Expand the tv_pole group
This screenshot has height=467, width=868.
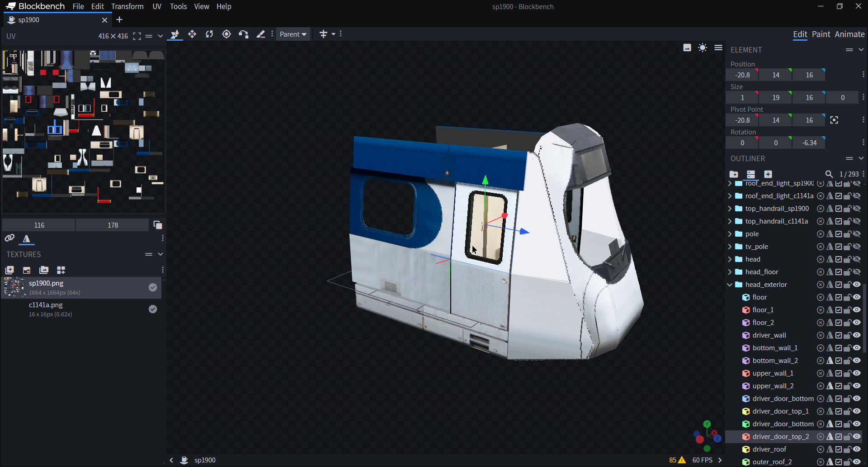click(x=730, y=247)
